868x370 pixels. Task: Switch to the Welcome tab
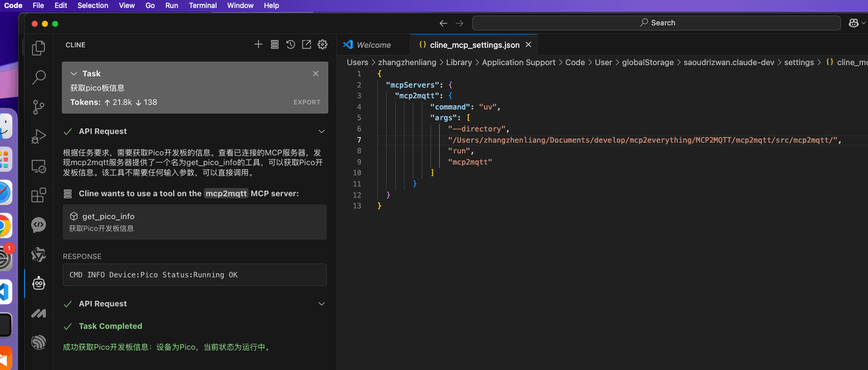[367, 45]
